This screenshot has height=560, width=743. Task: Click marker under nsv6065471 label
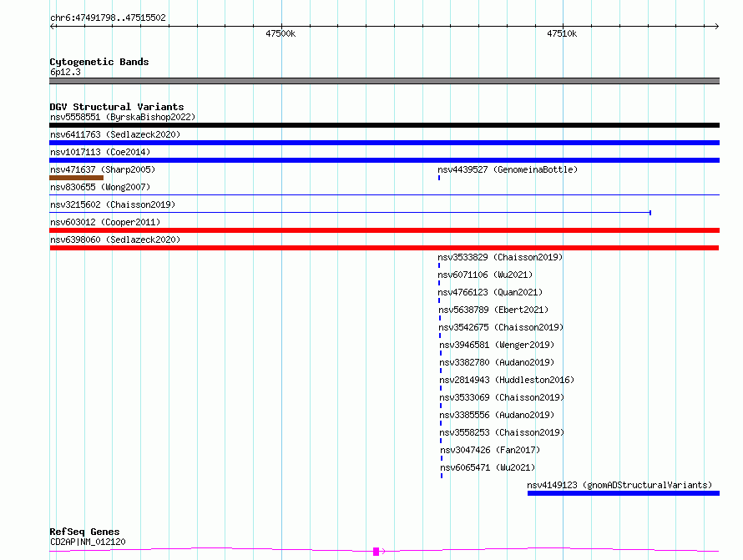tap(442, 476)
